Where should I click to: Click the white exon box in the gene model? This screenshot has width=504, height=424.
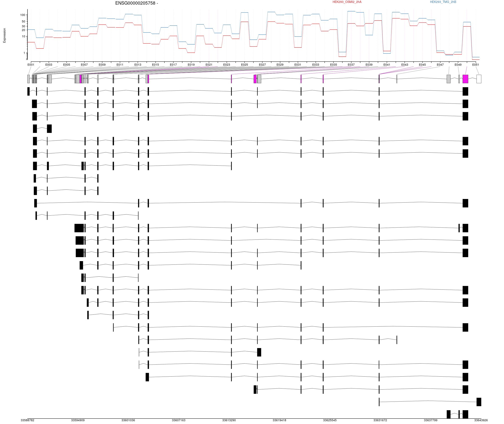[479, 79]
